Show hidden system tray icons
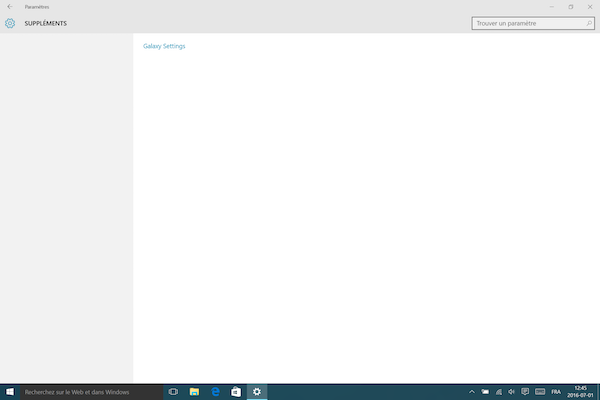The height and width of the screenshot is (400, 600). pos(472,392)
